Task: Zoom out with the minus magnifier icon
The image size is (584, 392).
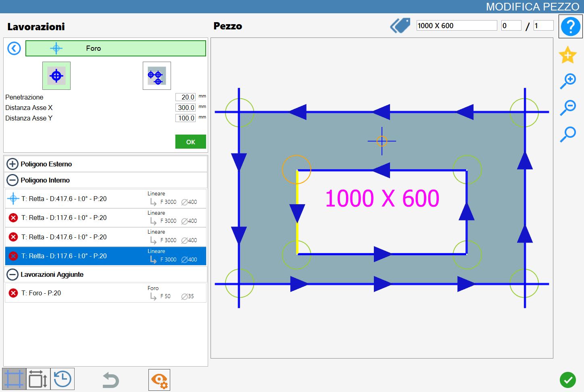Action: point(568,108)
